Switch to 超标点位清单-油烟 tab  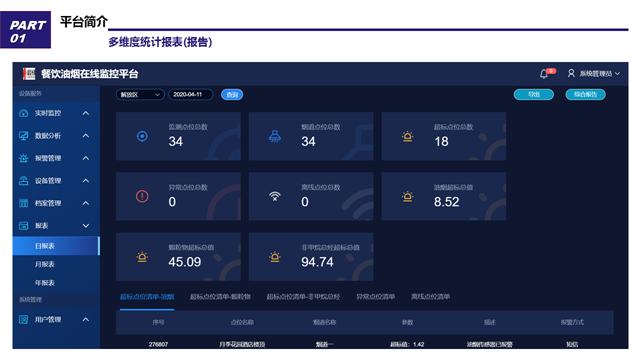pos(147,297)
